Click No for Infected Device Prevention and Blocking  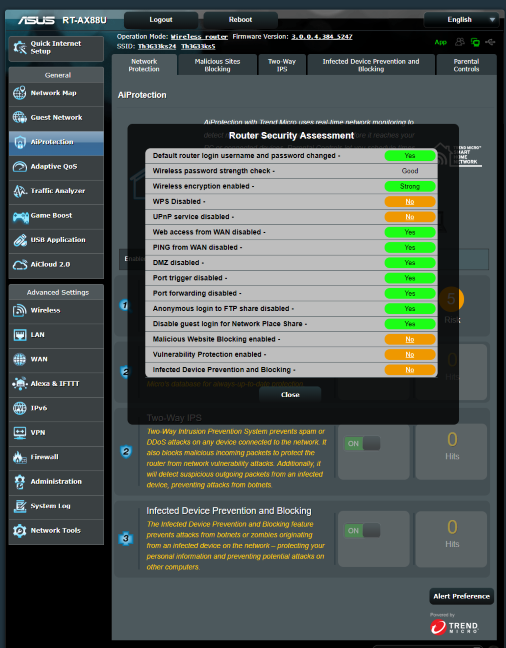(410, 370)
